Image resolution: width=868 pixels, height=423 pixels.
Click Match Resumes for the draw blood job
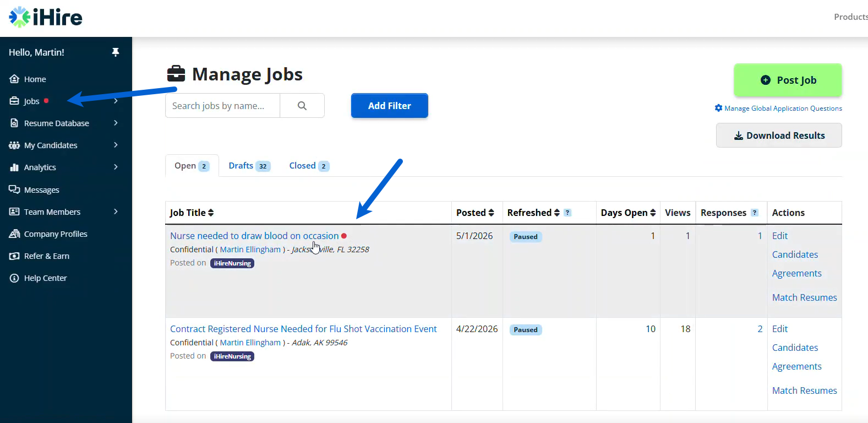click(804, 297)
